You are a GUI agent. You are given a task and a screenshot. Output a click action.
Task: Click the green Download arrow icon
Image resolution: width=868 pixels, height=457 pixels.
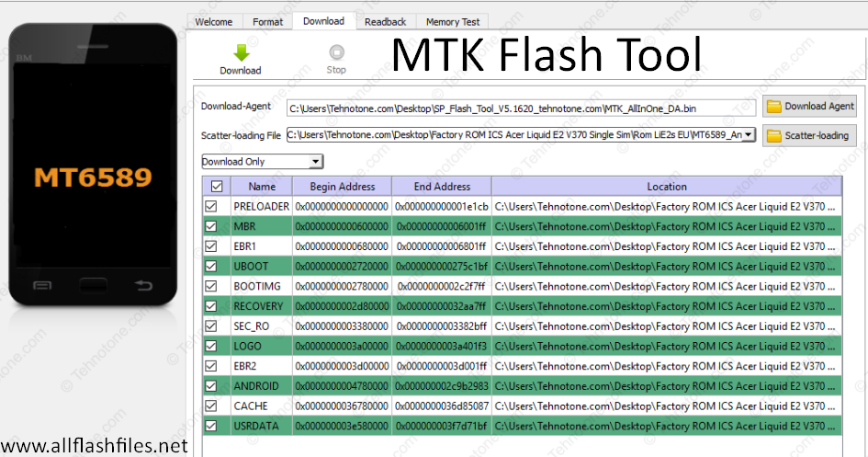(x=242, y=52)
